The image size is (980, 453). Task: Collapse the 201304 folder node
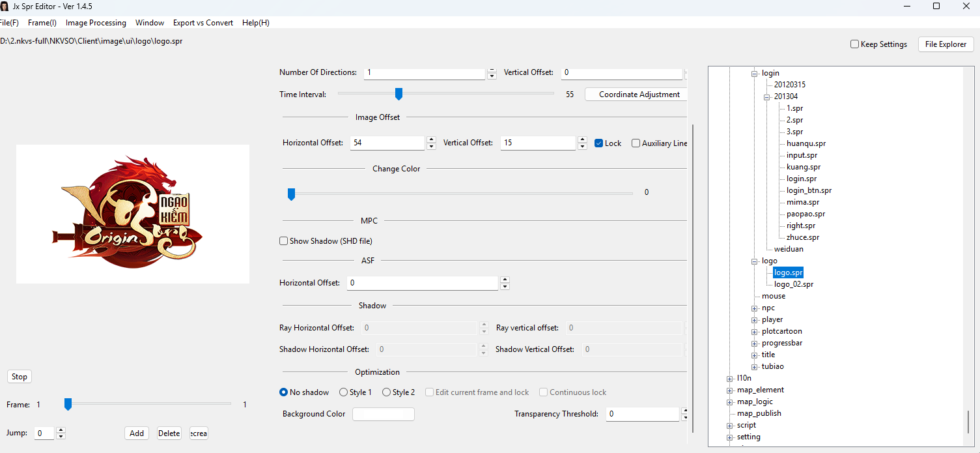[767, 97]
